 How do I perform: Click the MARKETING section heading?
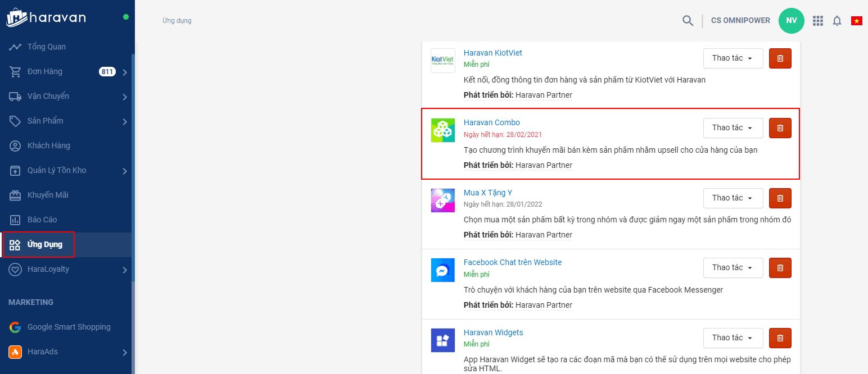(x=31, y=302)
